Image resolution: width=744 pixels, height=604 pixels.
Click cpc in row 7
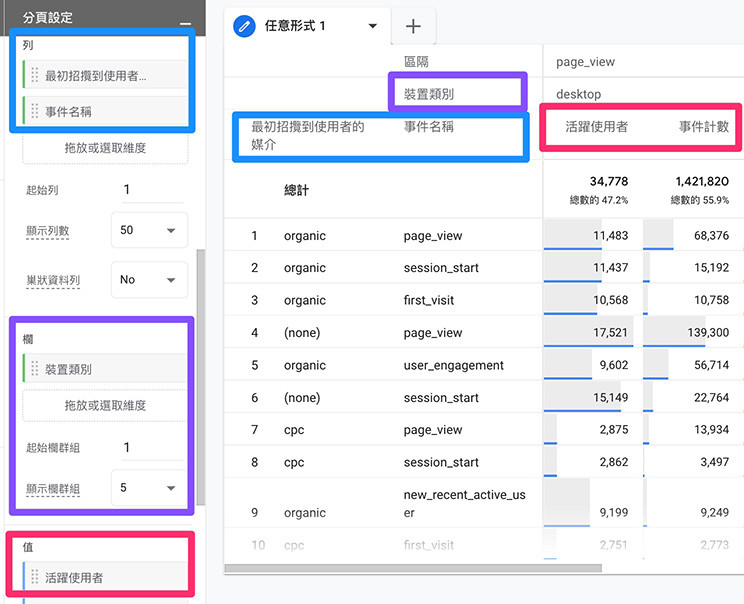pos(294,430)
